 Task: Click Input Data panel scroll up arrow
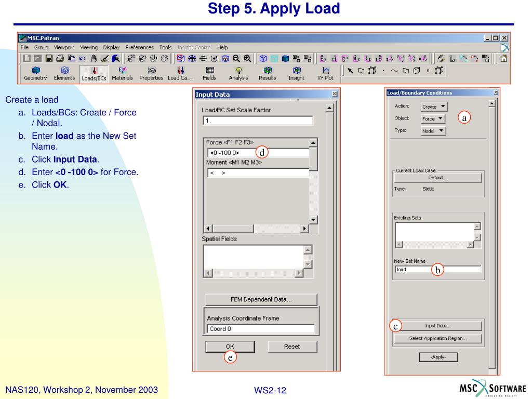(x=329, y=108)
